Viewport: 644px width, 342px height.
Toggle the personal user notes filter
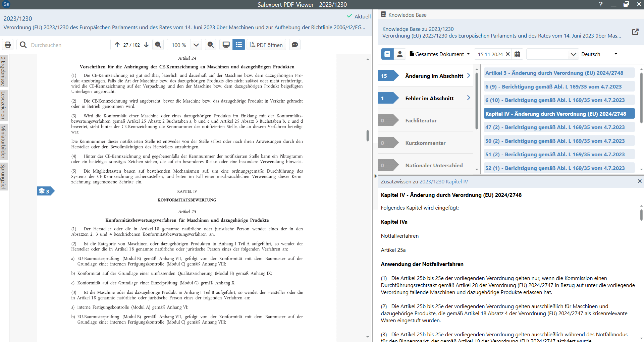[x=400, y=54]
